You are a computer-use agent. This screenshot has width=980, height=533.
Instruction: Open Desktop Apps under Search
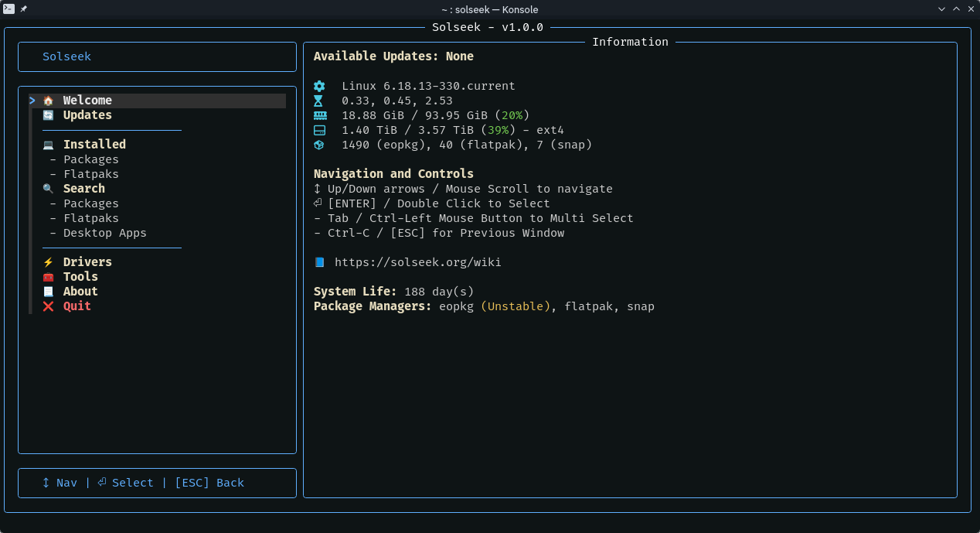click(x=105, y=233)
